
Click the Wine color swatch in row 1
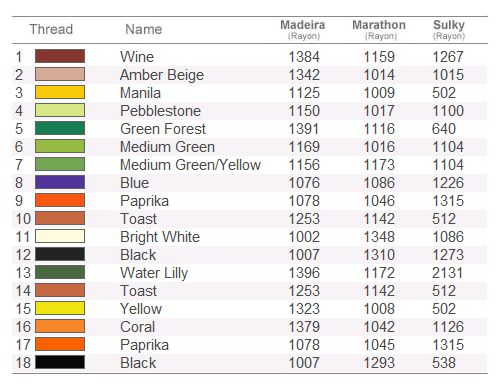coord(60,56)
